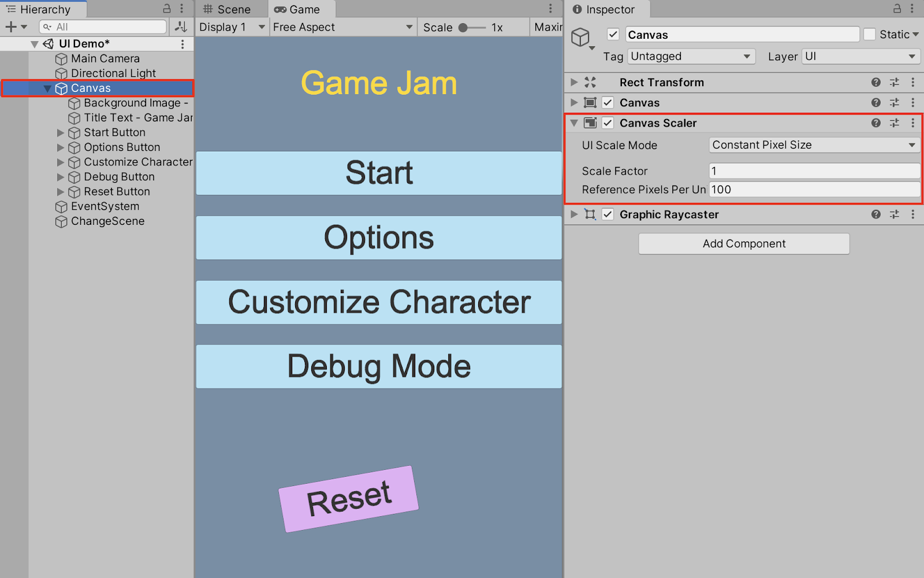The image size is (924, 578).
Task: Open the Display 1 dropdown
Action: tap(232, 27)
